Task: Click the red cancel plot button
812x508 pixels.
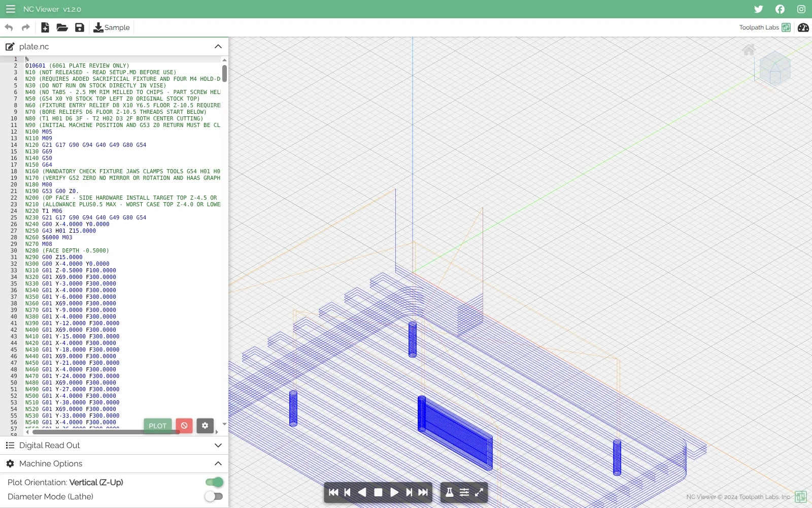Action: 184,426
